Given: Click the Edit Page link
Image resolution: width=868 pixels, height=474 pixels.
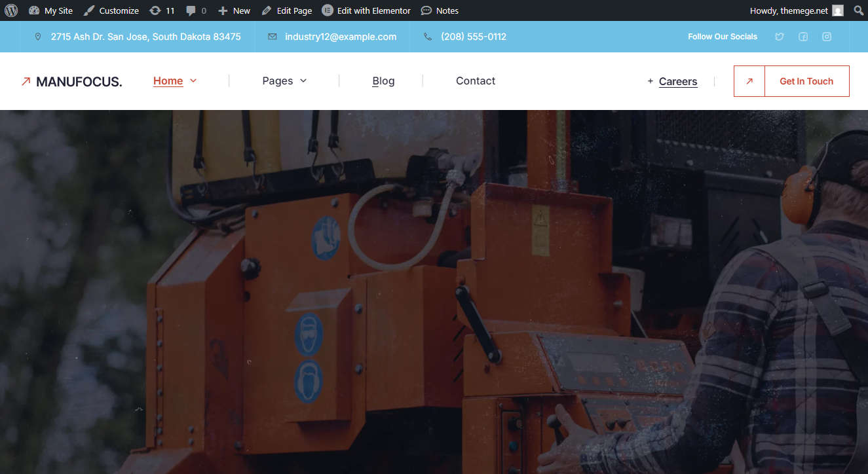Looking at the screenshot, I should click(287, 10).
